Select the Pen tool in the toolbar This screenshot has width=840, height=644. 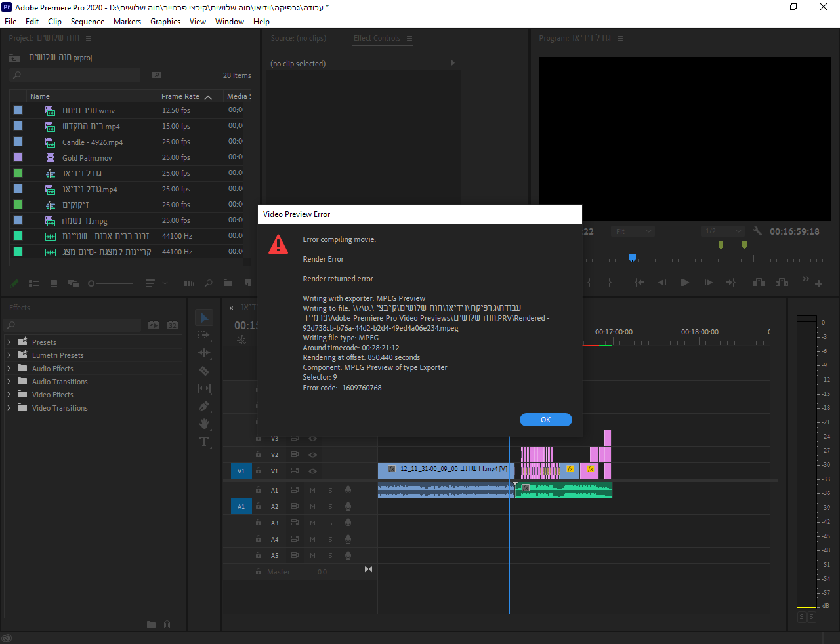(204, 407)
